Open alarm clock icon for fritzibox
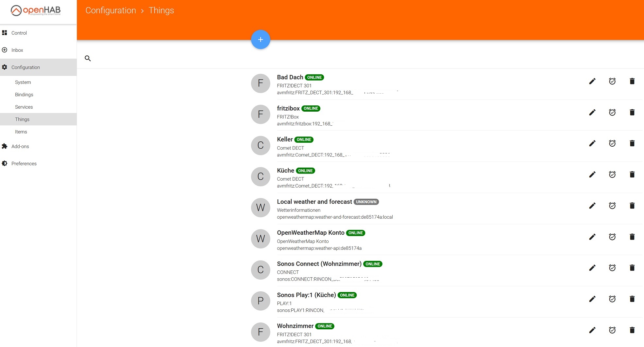Viewport: 644px width, 347px height. click(612, 112)
